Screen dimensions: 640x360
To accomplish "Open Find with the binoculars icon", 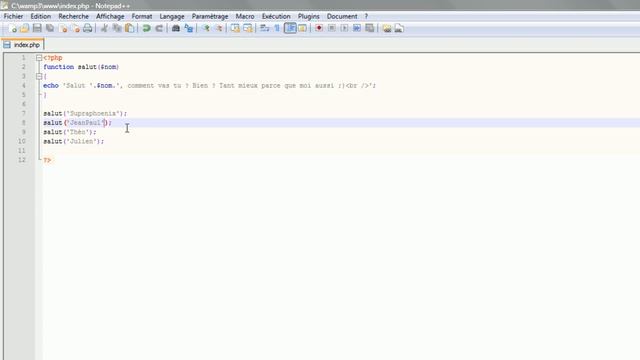I will [176, 28].
